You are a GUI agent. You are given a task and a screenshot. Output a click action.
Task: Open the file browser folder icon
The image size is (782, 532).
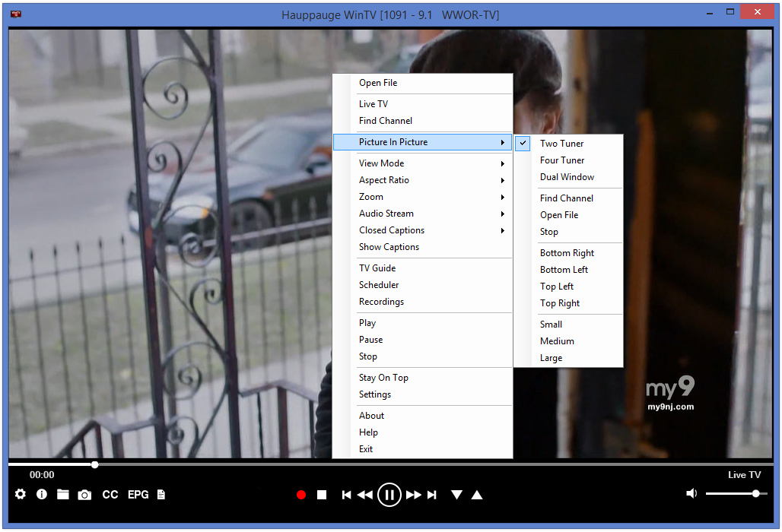click(63, 495)
